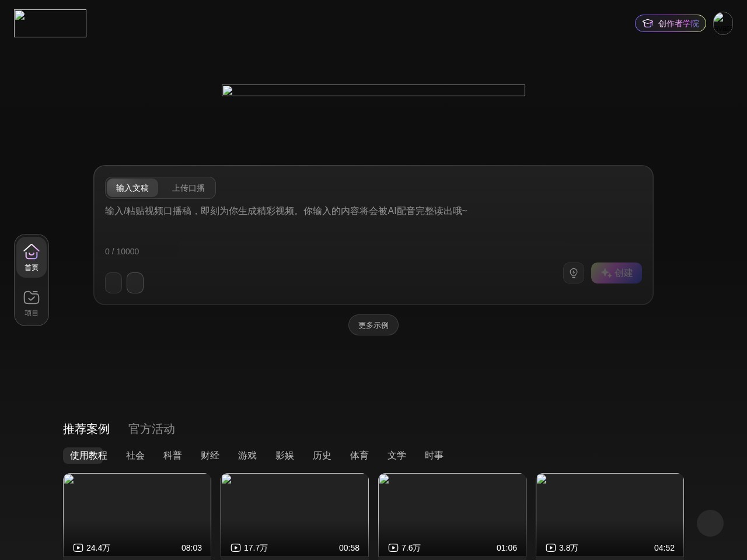Image resolution: width=747 pixels, height=560 pixels.
Task: Switch to the 输入文稿 tab
Action: pos(132,188)
